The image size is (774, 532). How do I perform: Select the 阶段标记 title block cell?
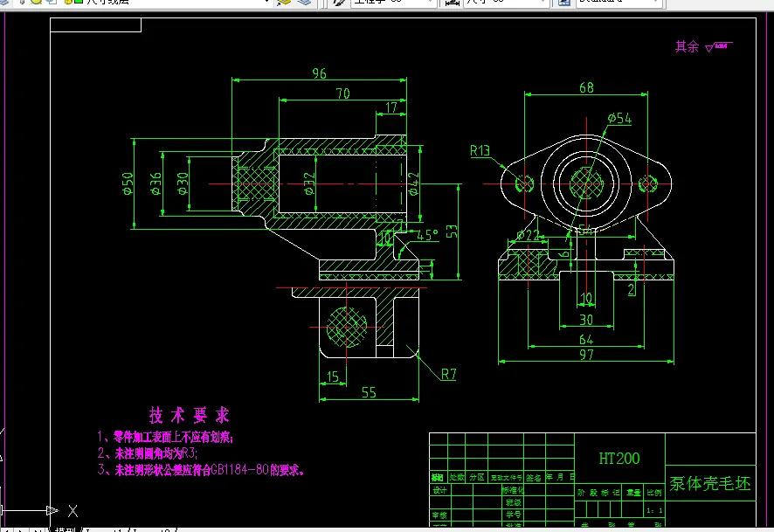tap(598, 493)
